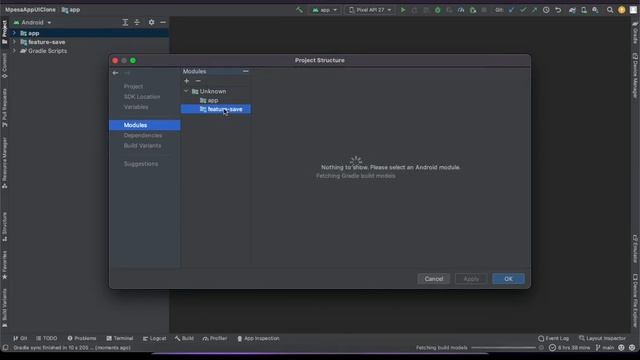This screenshot has height=360, width=640.
Task: Click the Fetching build models progress bar
Action: coord(504,348)
